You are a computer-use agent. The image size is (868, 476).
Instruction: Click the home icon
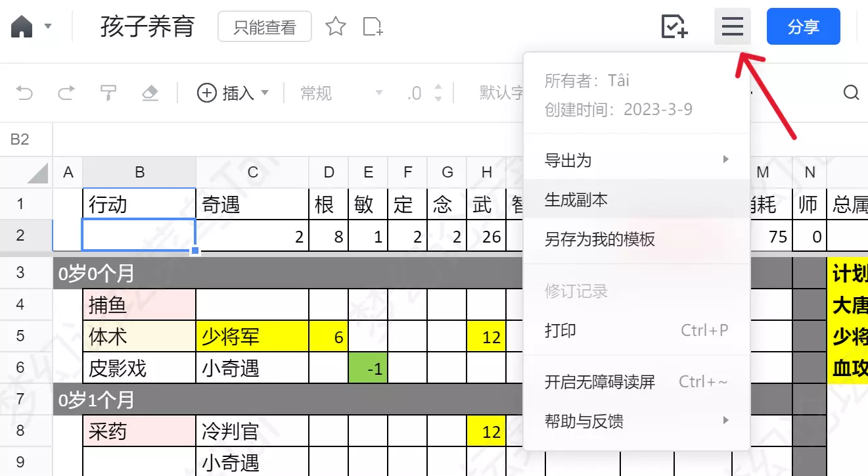pos(21,26)
